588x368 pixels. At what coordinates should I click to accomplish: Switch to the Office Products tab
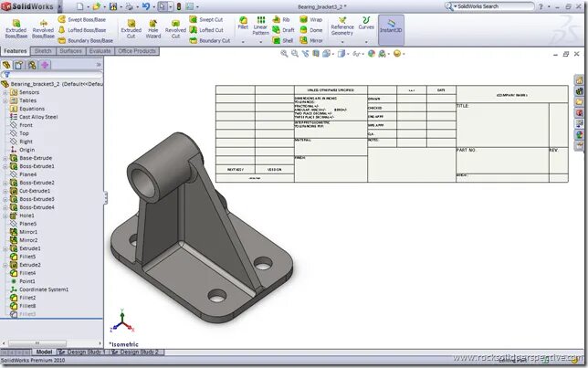(137, 51)
